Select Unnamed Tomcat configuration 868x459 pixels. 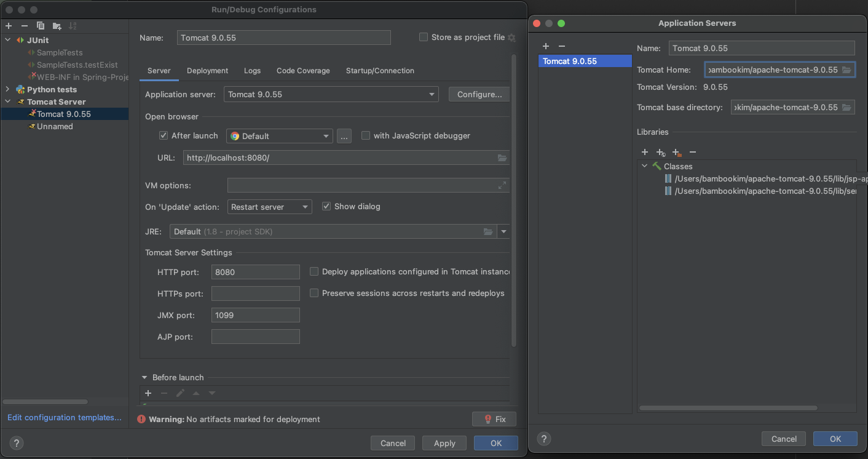55,126
